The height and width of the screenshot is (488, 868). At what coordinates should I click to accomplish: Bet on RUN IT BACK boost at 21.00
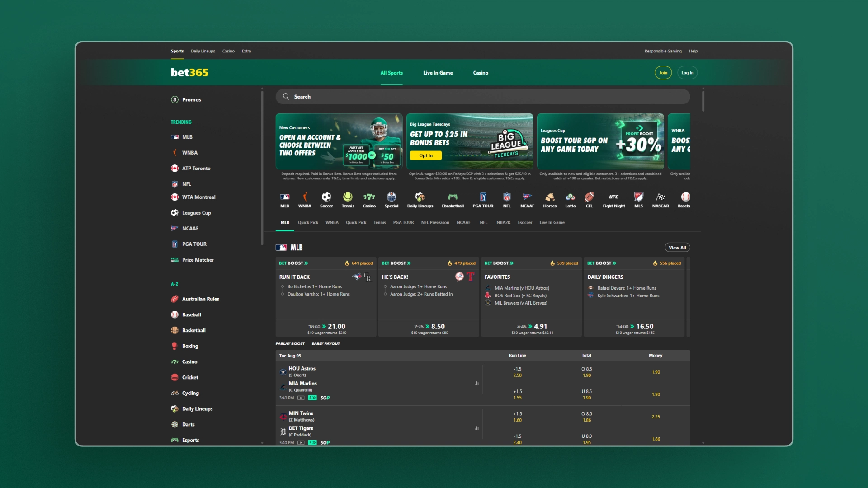(x=326, y=328)
